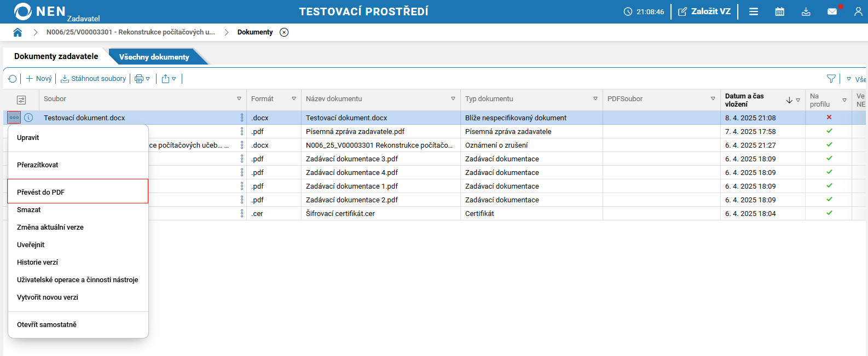Open filter dropdown on Formát column
This screenshot has height=356, width=868.
click(294, 99)
